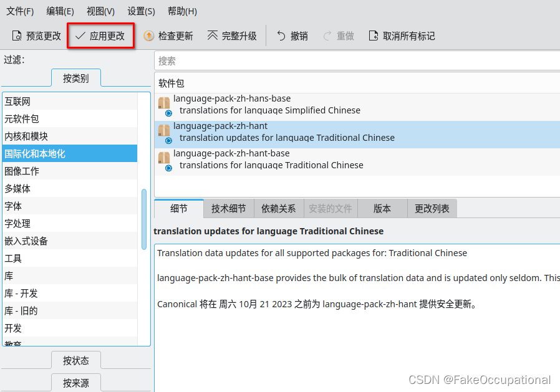Image resolution: width=560 pixels, height=392 pixels.
Task: Check for updates via the 检查更新 icon
Action: point(148,36)
